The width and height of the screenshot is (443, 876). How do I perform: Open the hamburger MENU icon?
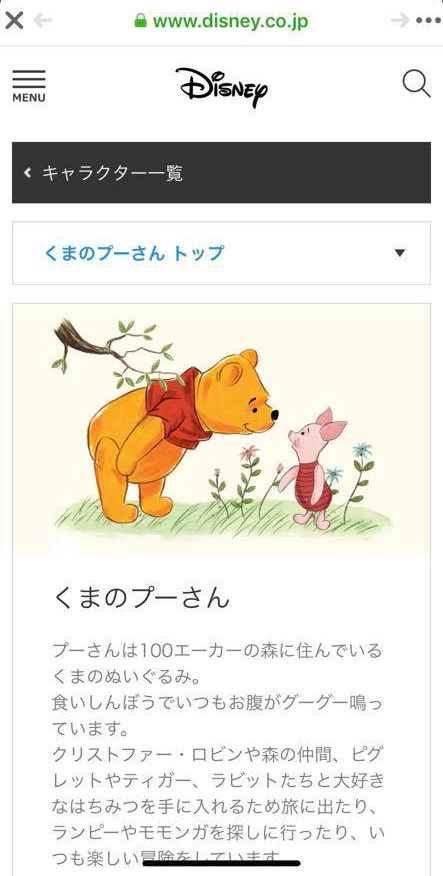[x=29, y=79]
